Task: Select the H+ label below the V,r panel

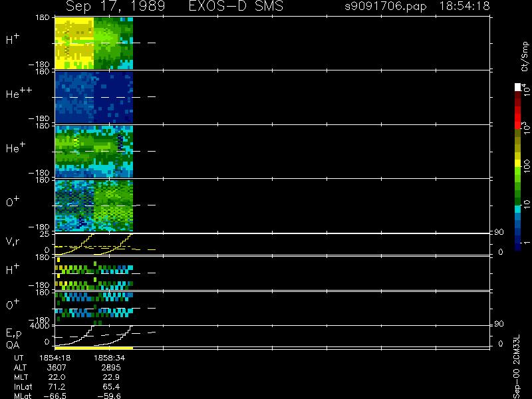Action: pos(13,270)
